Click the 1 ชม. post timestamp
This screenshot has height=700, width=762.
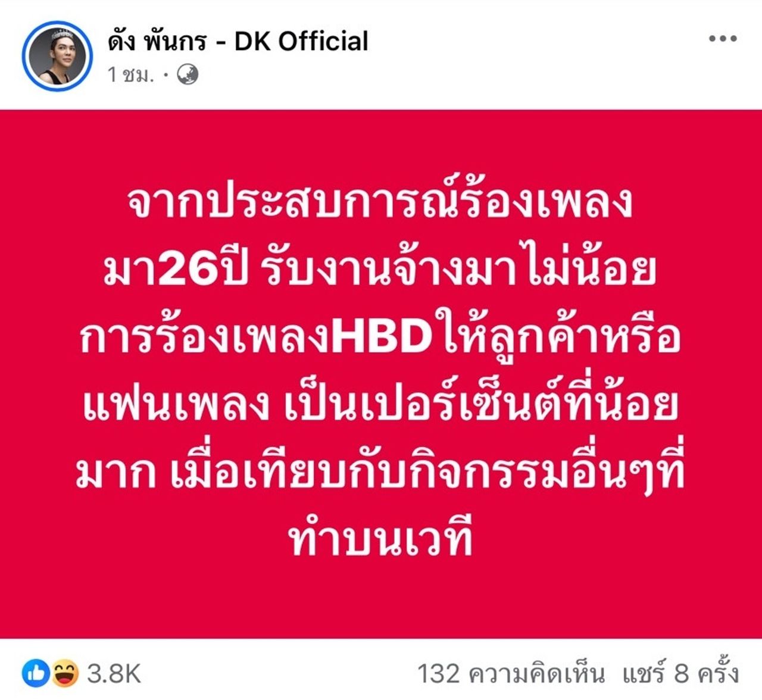pos(130,75)
